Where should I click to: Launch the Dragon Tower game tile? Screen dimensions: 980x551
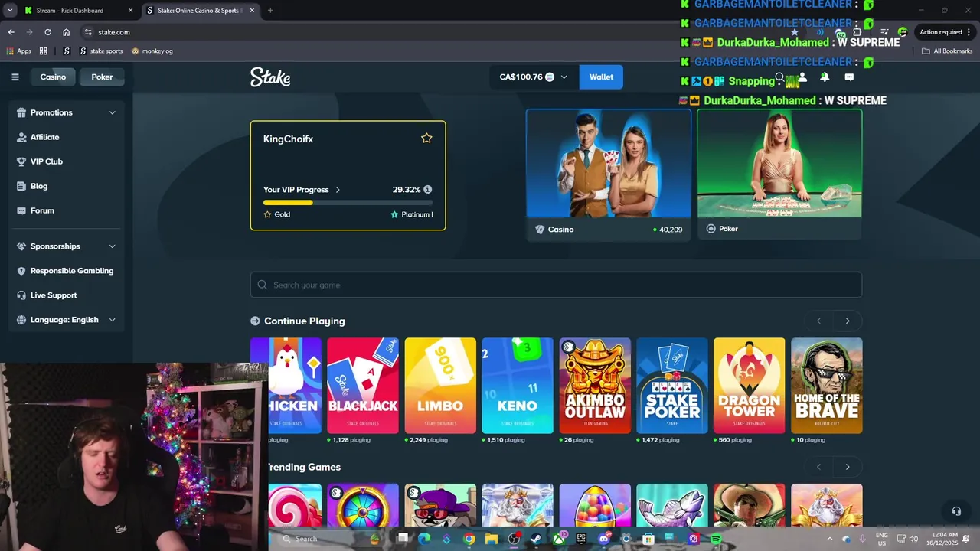click(x=750, y=386)
